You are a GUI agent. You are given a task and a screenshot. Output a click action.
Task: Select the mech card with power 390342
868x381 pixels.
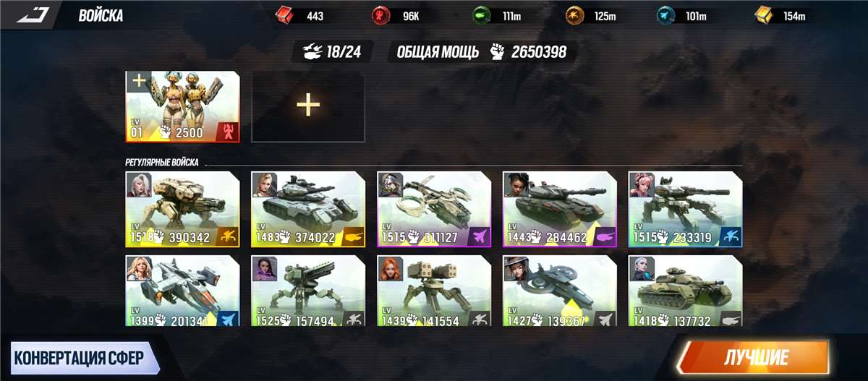pos(182,209)
